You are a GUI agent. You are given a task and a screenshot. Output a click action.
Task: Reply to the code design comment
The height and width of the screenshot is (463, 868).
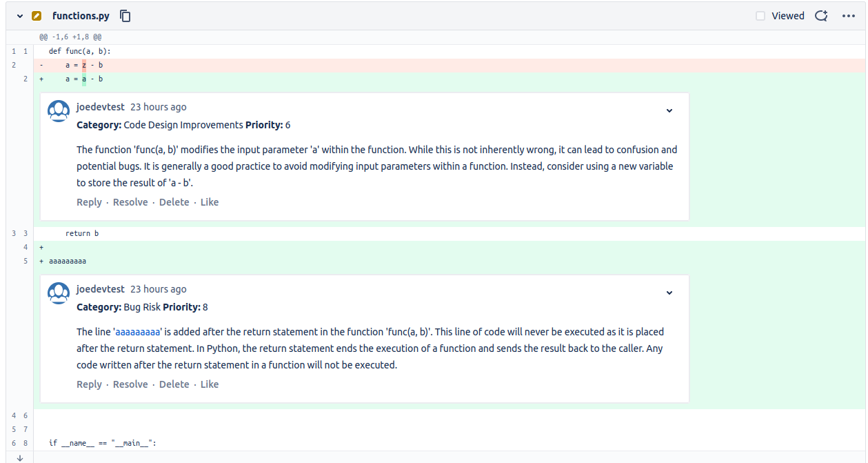[89, 201]
